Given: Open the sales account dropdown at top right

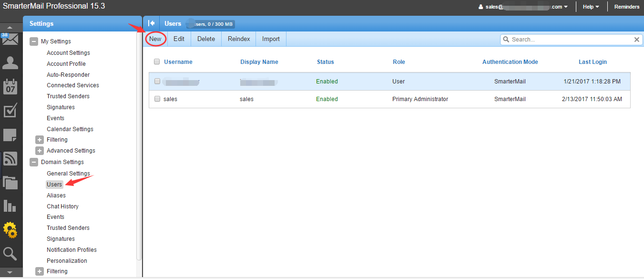Looking at the screenshot, I should (524, 6).
